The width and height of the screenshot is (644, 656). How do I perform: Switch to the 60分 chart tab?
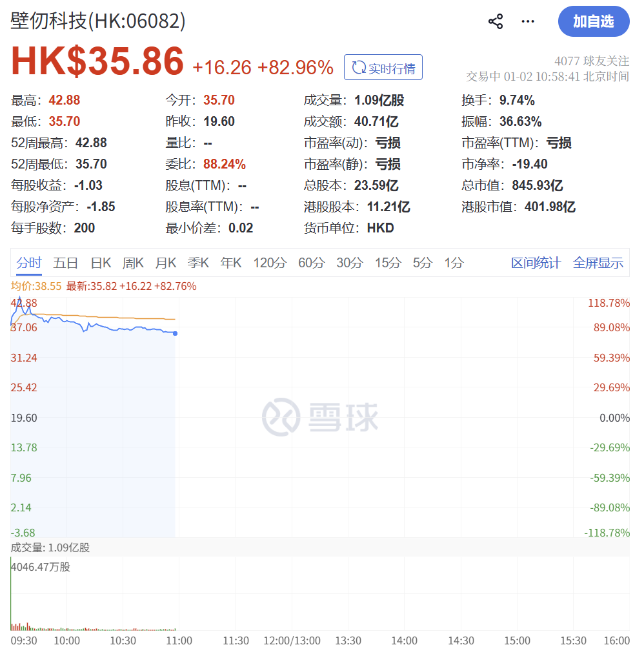pyautogui.click(x=312, y=263)
